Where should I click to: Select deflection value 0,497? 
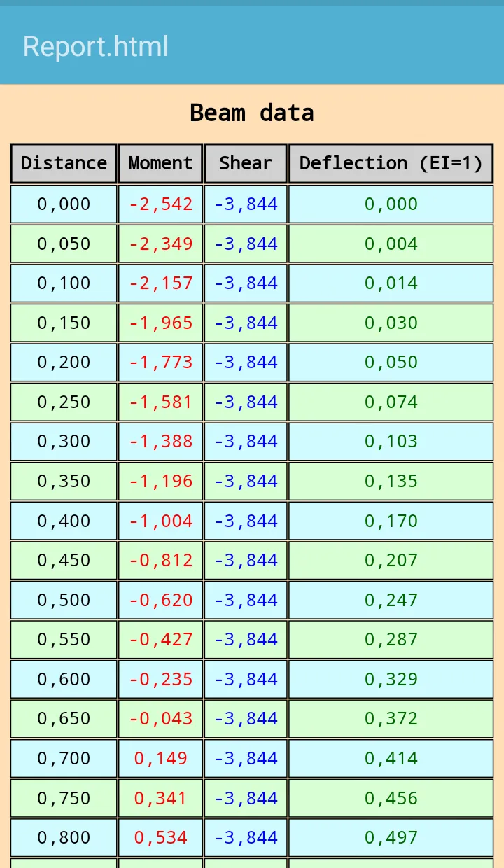[x=391, y=837]
